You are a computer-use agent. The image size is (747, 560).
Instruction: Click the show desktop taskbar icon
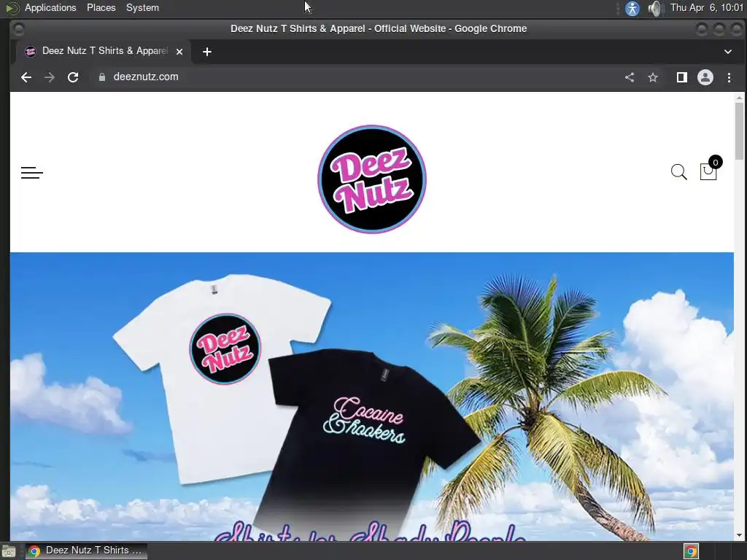pos(9,551)
